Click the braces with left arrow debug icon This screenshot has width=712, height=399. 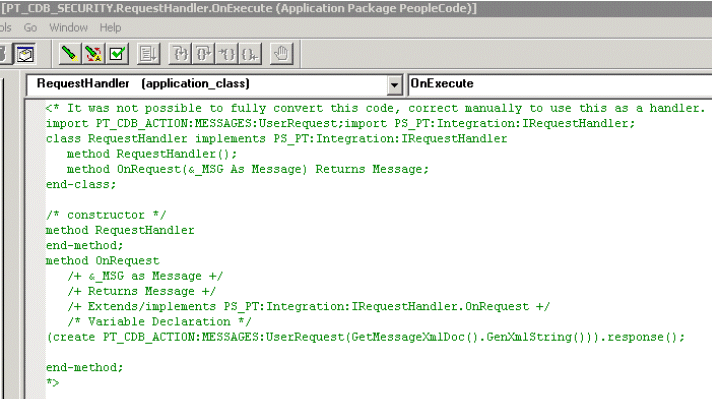[250, 54]
